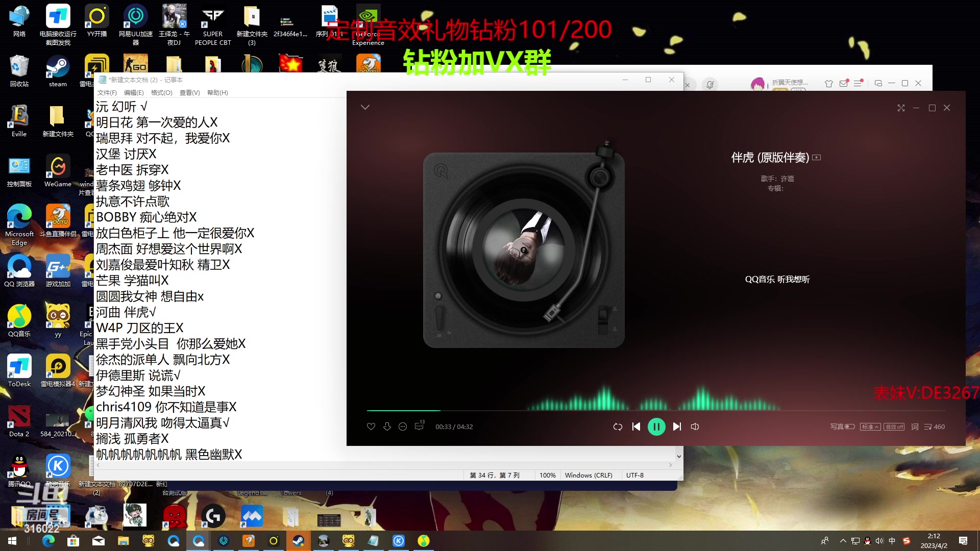Enter fullscreen mode in the music player
The height and width of the screenshot is (551, 980).
901,108
